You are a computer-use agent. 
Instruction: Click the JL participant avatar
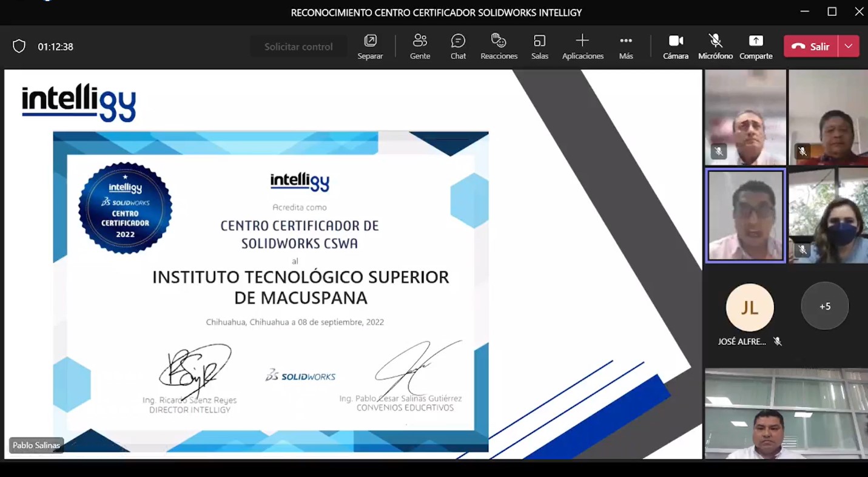tap(750, 307)
